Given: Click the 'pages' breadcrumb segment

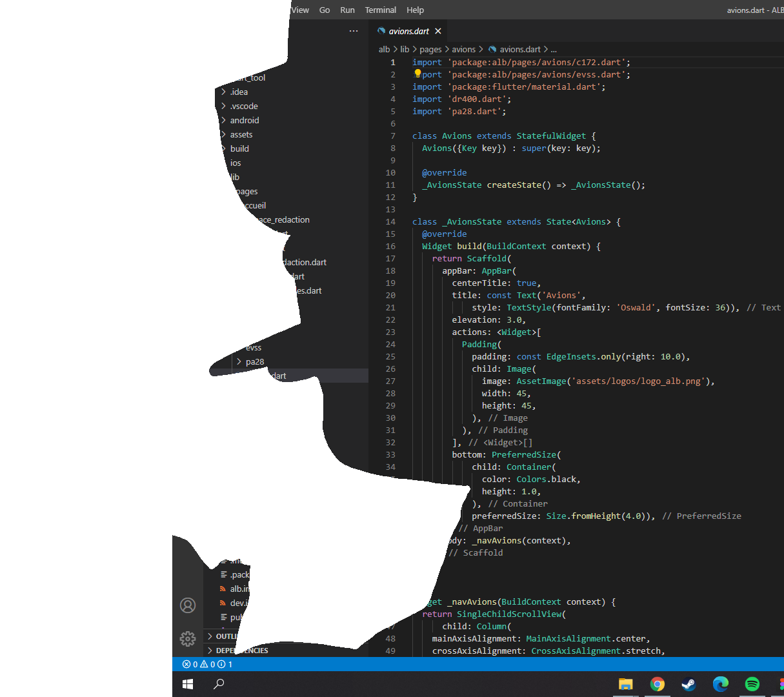Looking at the screenshot, I should [x=430, y=49].
